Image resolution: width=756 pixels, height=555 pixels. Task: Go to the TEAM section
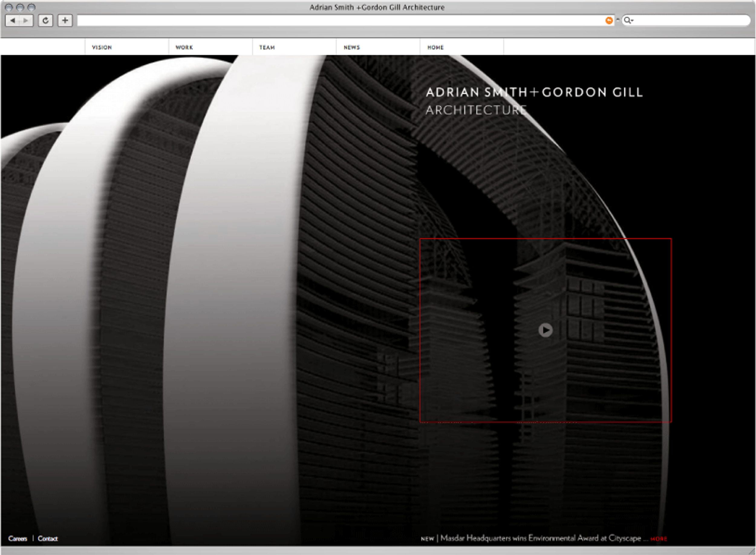coord(267,47)
